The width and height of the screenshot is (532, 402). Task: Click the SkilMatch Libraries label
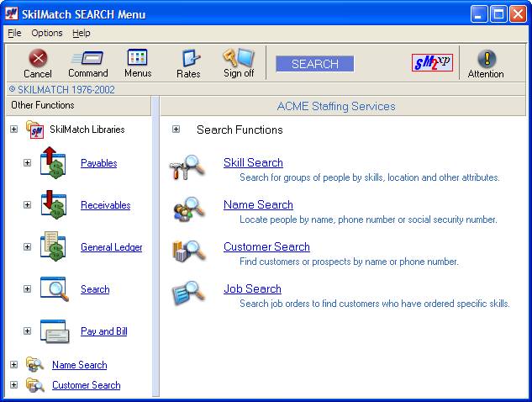(x=87, y=130)
